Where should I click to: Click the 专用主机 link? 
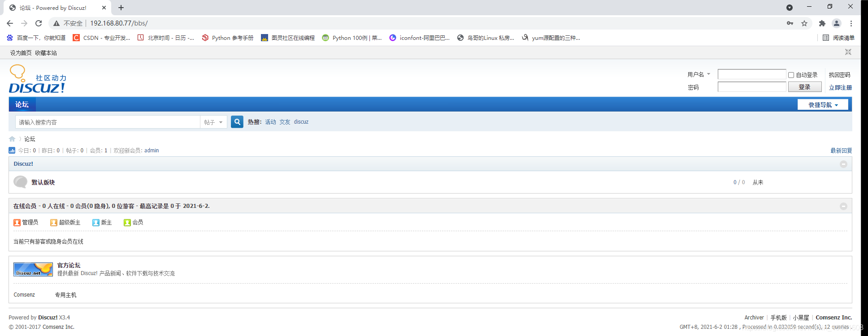tap(66, 295)
